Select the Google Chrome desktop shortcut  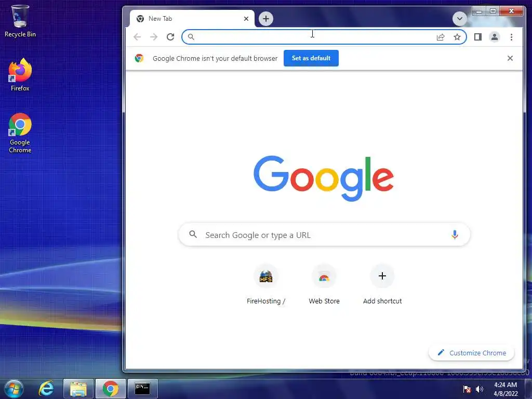[20, 133]
